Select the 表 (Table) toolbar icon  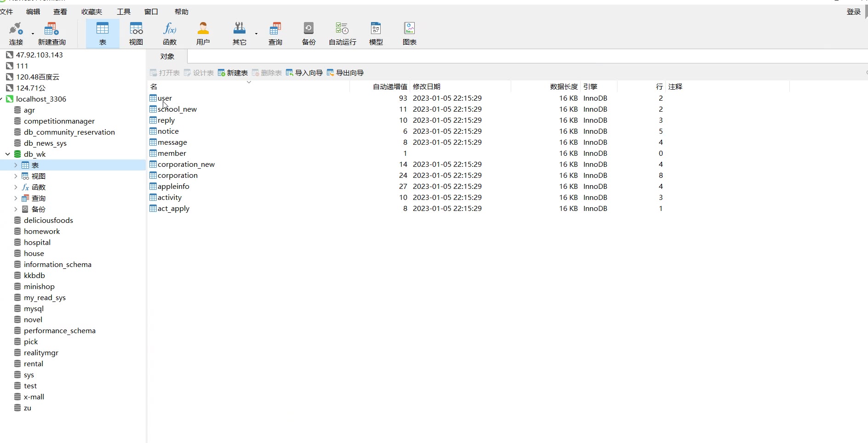(x=103, y=34)
